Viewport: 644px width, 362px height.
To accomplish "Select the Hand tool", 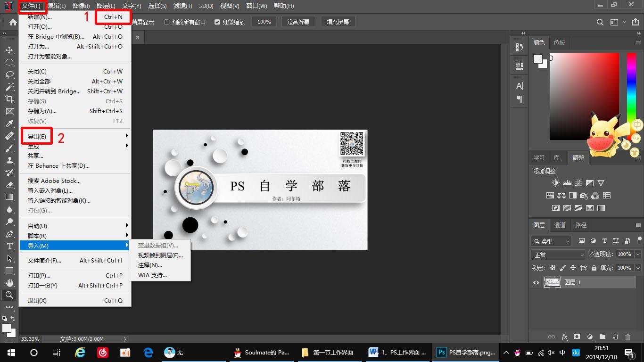I will pos(9,283).
